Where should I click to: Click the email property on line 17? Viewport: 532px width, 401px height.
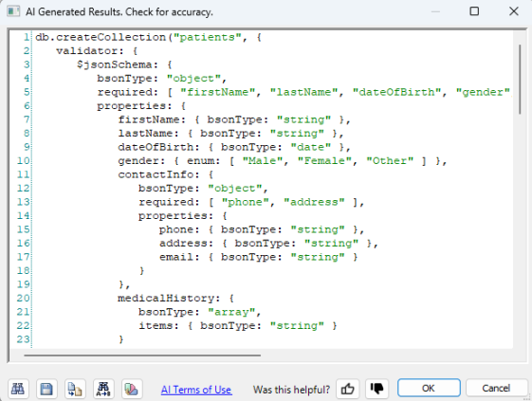click(176, 257)
